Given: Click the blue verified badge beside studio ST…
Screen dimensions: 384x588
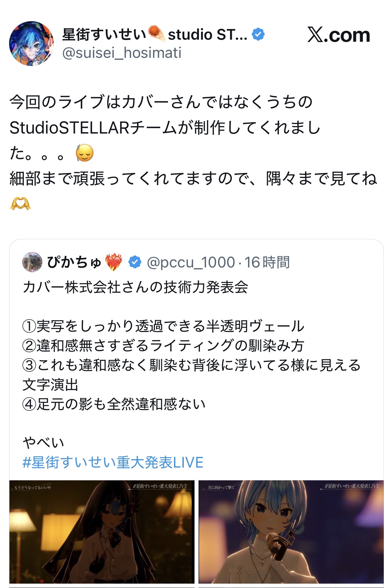Looking at the screenshot, I should click(x=258, y=34).
